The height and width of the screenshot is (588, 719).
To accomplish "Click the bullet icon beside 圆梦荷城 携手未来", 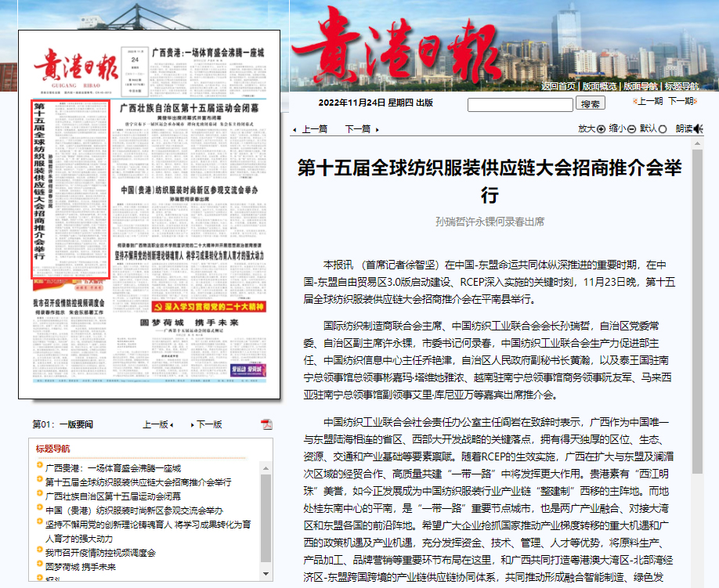I will [x=39, y=565].
